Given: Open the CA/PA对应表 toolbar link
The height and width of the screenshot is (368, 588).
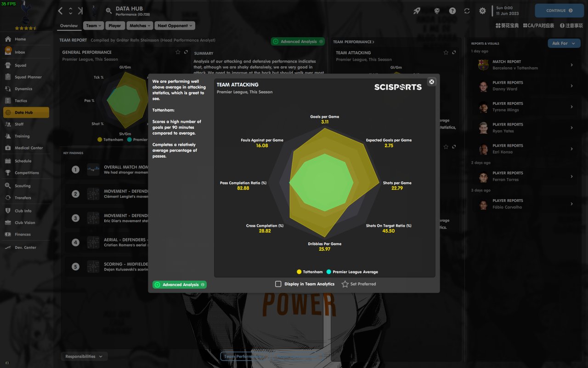Looking at the screenshot, I should pyautogui.click(x=538, y=26).
